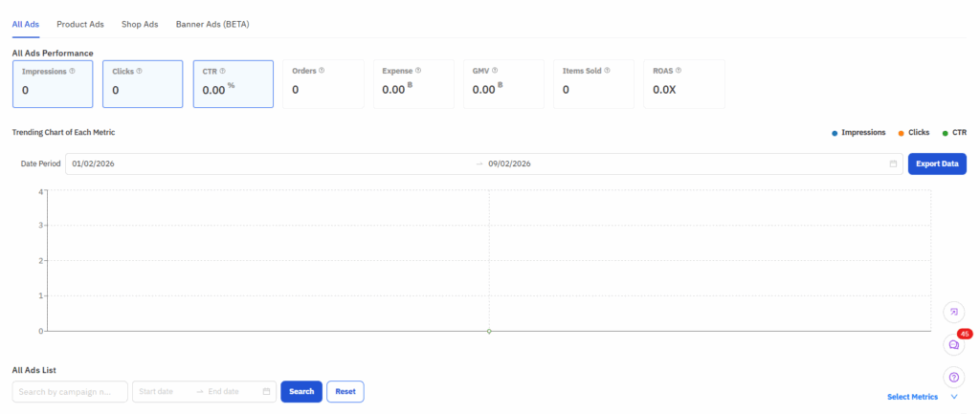The image size is (980, 414).
Task: Open the Date Period range picker
Action: (x=479, y=163)
